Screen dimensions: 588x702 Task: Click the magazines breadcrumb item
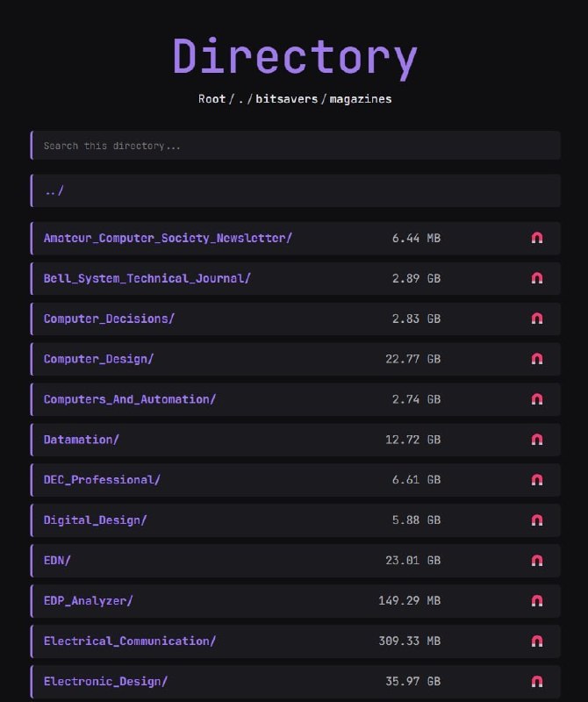pyautogui.click(x=361, y=98)
